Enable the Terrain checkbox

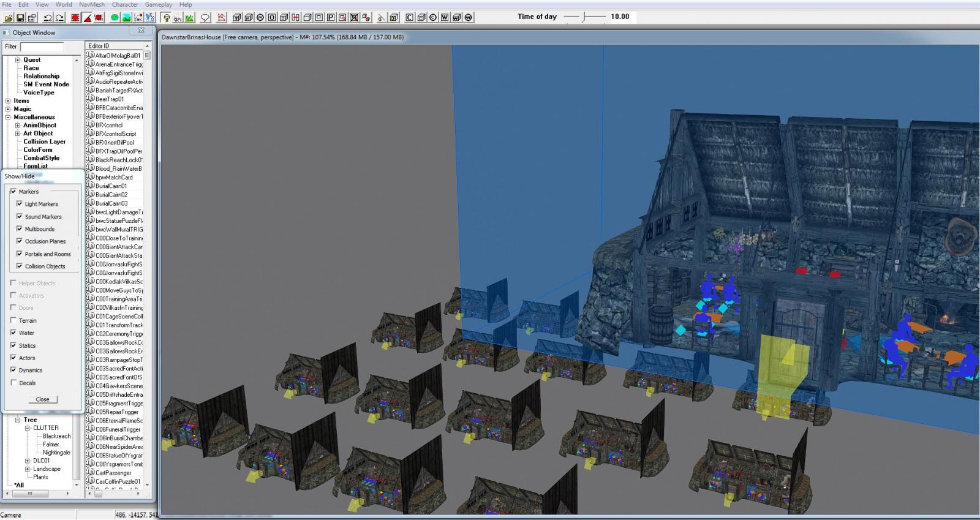pyautogui.click(x=13, y=320)
